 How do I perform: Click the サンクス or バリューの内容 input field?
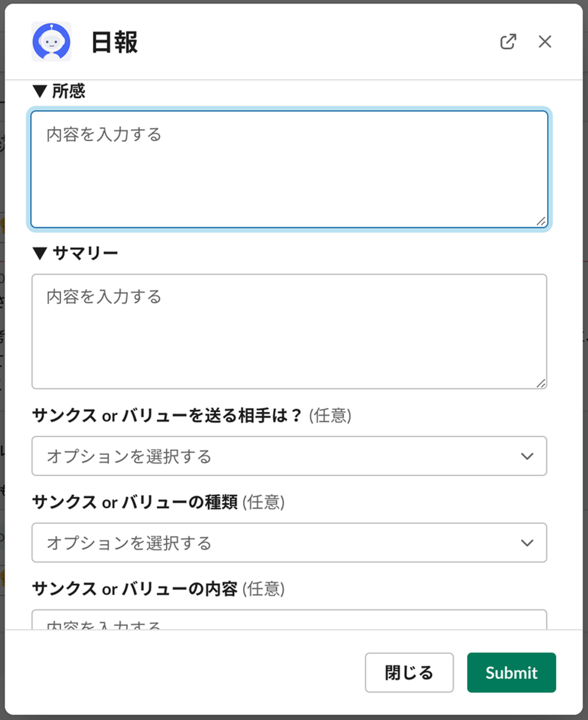(x=289, y=621)
